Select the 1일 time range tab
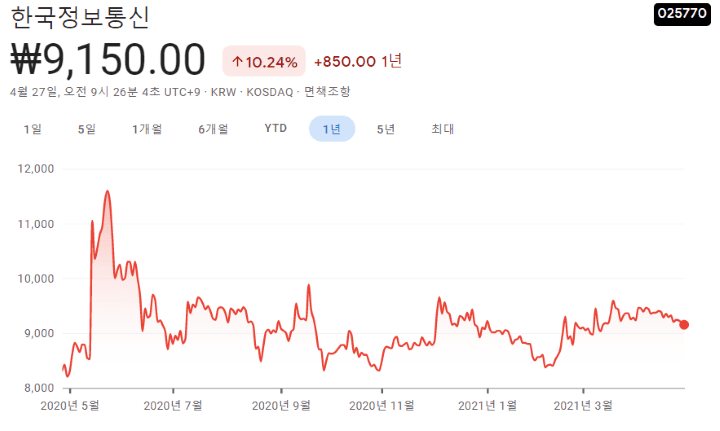720x431 pixels. click(33, 129)
